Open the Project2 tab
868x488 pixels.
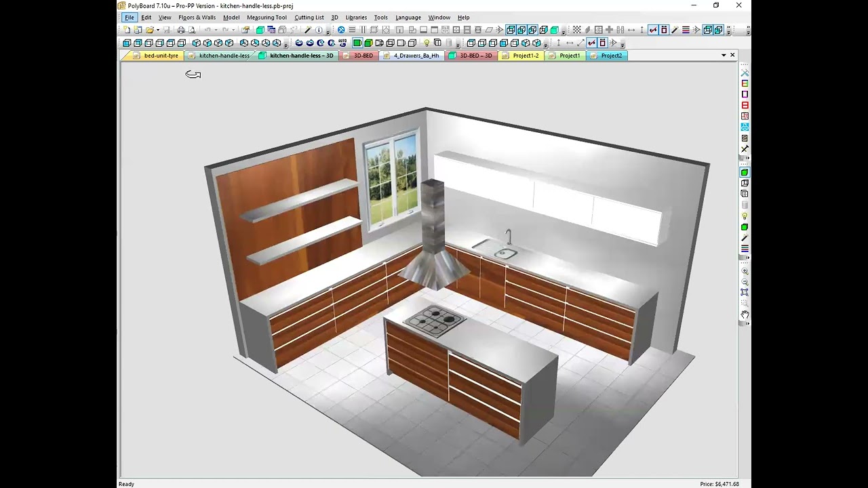pyautogui.click(x=606, y=56)
